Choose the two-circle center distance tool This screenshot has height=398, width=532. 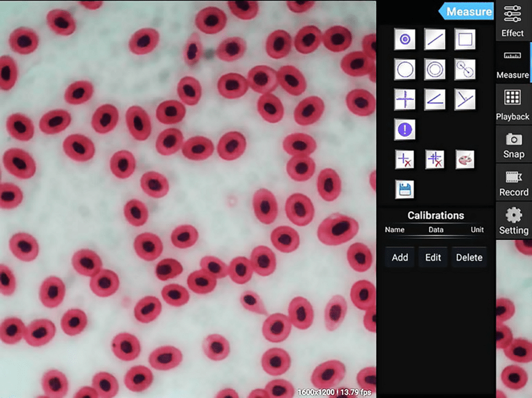[x=464, y=69]
